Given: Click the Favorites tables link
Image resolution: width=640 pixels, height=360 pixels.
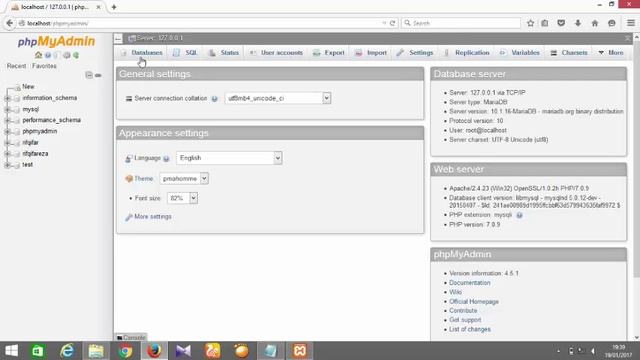Looking at the screenshot, I should point(44,66).
